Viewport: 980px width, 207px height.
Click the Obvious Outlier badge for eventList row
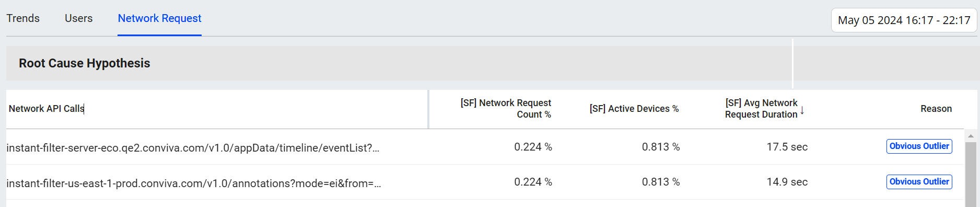tap(919, 146)
